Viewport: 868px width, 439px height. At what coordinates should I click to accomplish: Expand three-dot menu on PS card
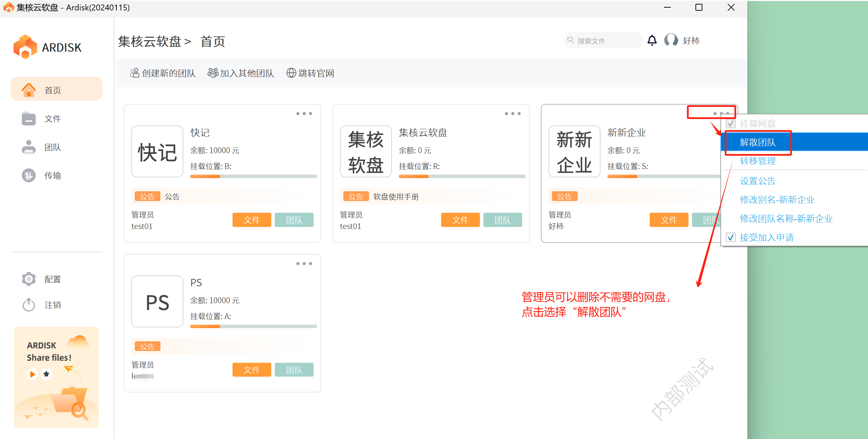304,264
